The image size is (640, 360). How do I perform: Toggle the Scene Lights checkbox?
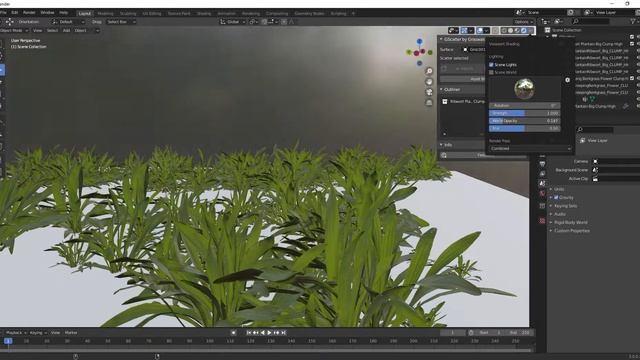tap(491, 64)
